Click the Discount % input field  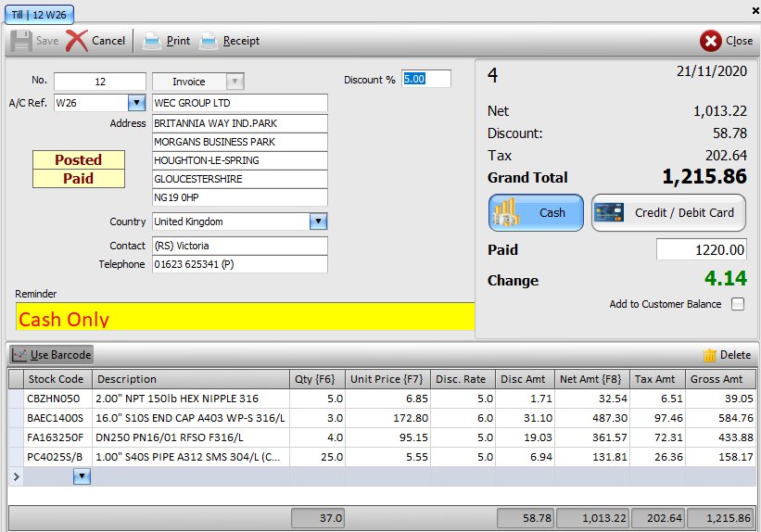pos(425,80)
